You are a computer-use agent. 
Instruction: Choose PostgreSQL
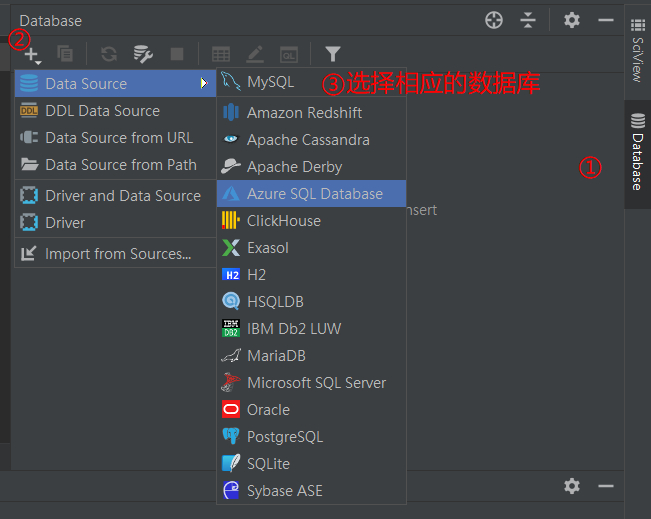311,436
